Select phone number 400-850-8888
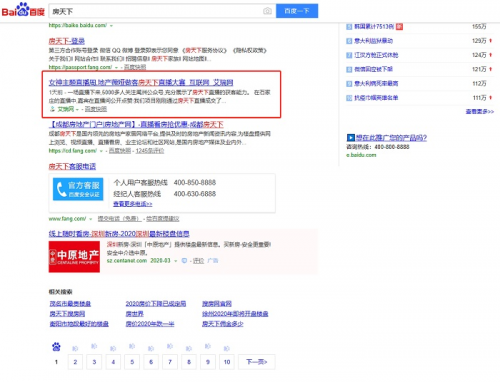Screen dimensions: 500x382 click(195, 182)
